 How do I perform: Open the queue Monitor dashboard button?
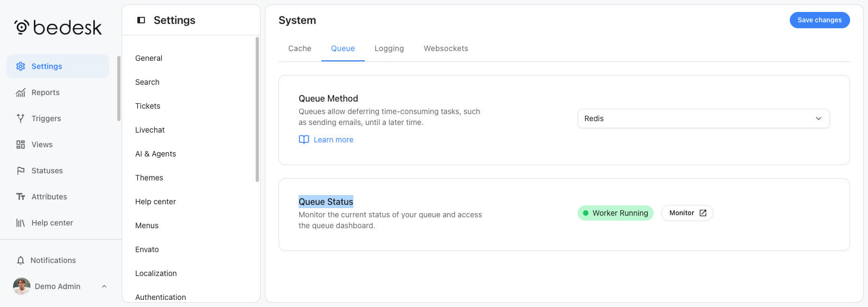687,213
